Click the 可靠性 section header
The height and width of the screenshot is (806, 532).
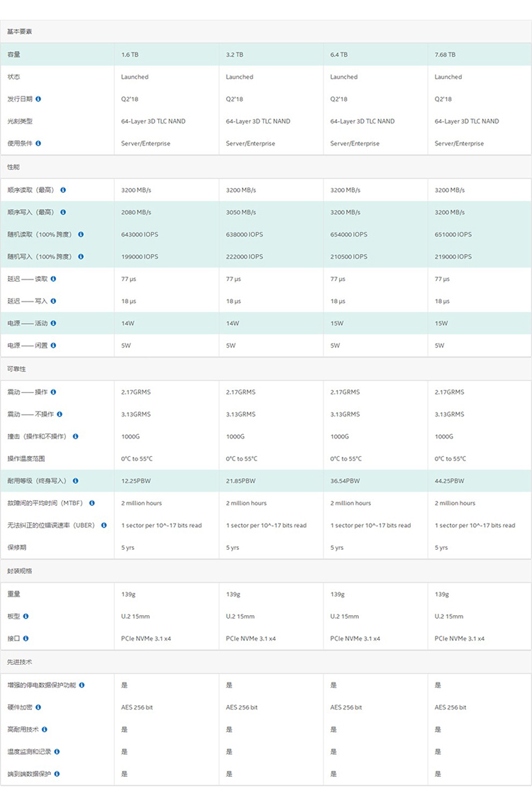266,369
